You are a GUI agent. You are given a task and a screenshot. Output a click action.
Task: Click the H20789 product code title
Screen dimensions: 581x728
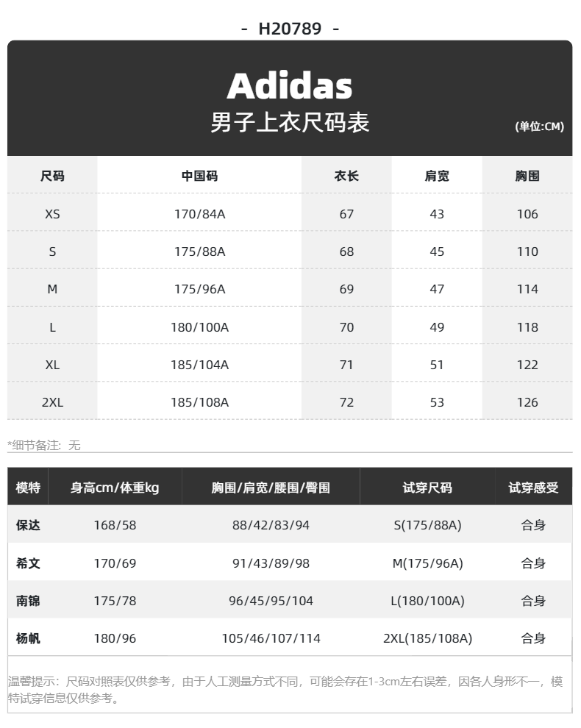click(x=290, y=29)
